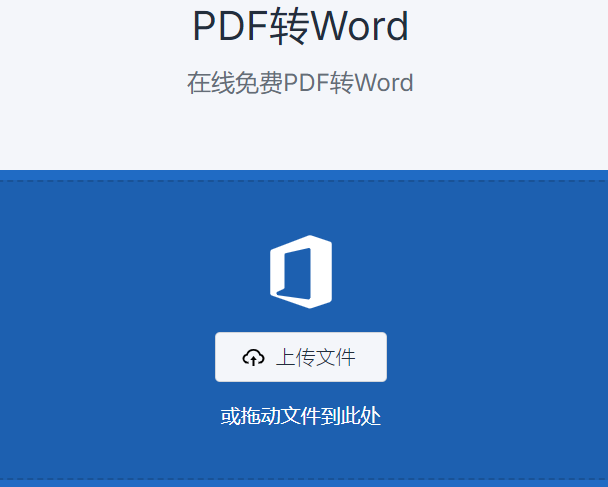Select the 或拖动文件到此处 text

[x=301, y=416]
